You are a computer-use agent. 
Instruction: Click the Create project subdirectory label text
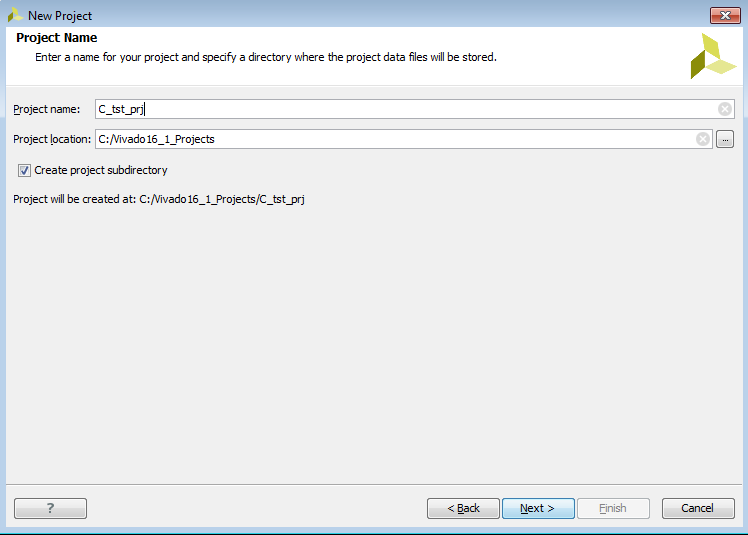pyautogui.click(x=101, y=170)
